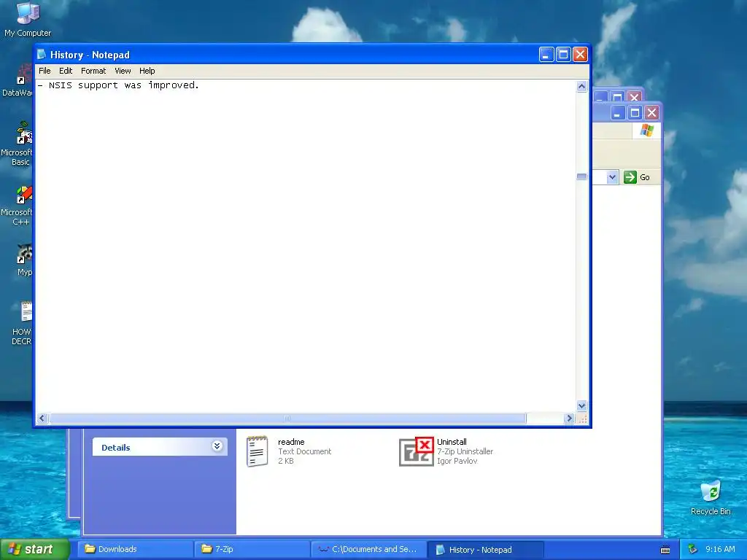747x560 pixels.
Task: Select the HOW DECR text file desktop icon
Action: [26, 312]
